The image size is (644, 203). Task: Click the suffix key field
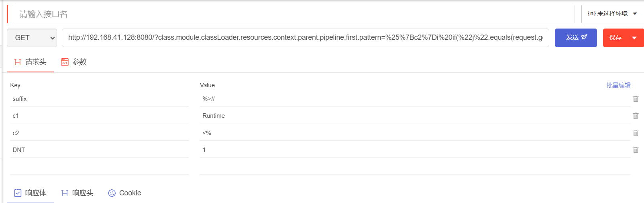(99, 99)
